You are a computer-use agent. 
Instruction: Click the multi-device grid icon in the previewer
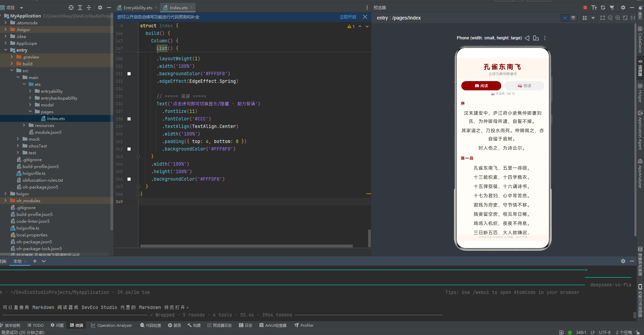(585, 18)
